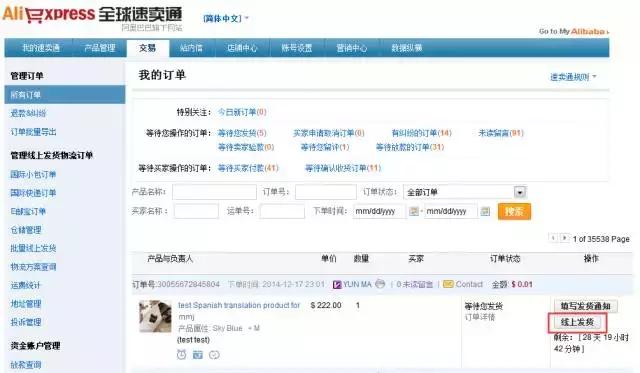Image resolution: width=640 pixels, height=373 pixels.
Task: Focus the 运单号 input field
Action: [x=282, y=211]
